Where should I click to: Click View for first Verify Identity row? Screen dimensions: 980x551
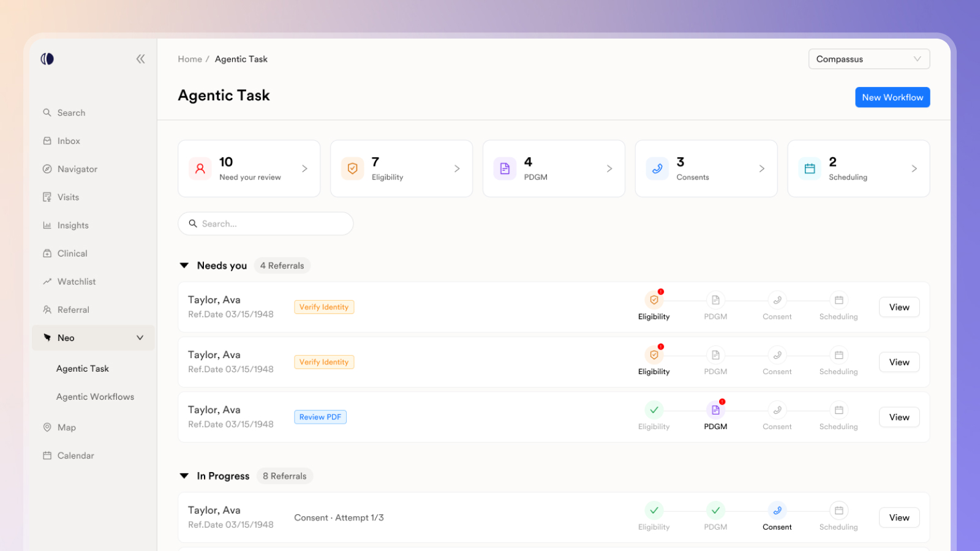coord(899,307)
